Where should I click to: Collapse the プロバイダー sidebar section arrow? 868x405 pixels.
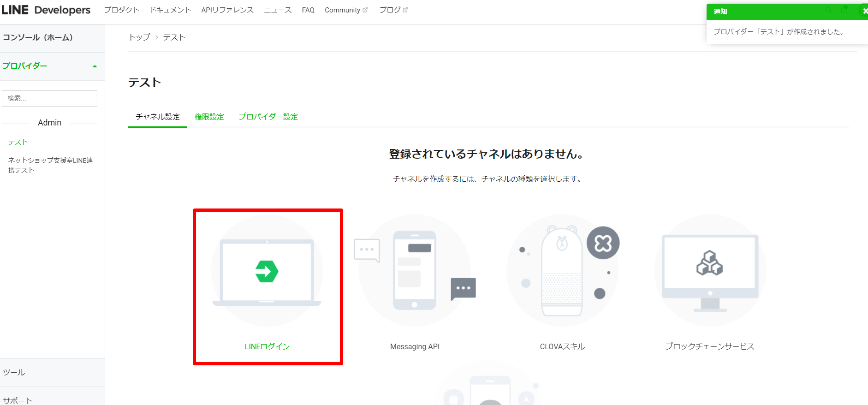(95, 66)
